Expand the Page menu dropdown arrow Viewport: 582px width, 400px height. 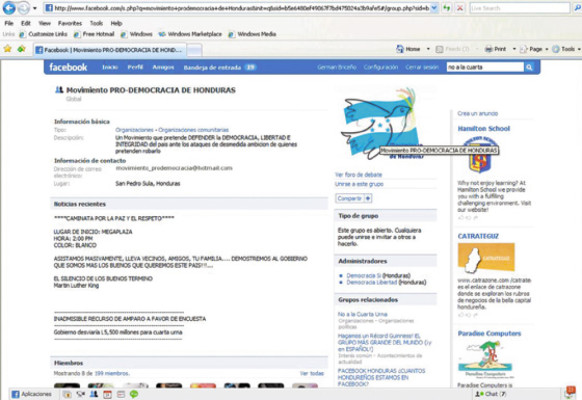(547, 49)
